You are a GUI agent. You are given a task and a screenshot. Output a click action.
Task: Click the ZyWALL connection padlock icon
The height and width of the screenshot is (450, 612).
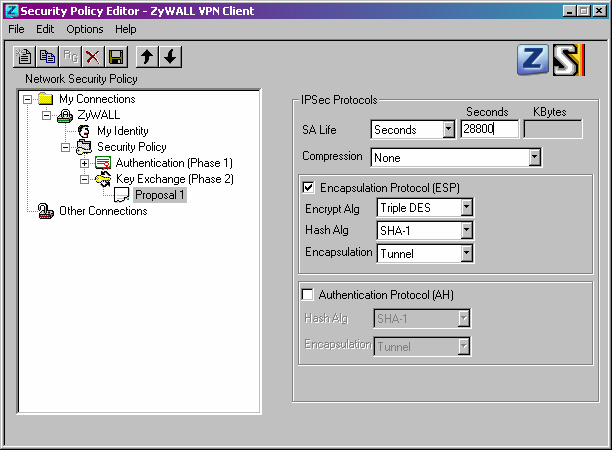pyautogui.click(x=65, y=115)
